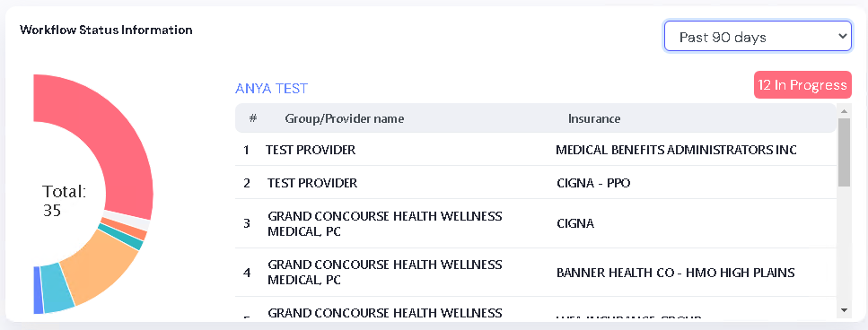The height and width of the screenshot is (330, 868).
Task: Click the small teal donut chart segment
Action: tap(120, 237)
